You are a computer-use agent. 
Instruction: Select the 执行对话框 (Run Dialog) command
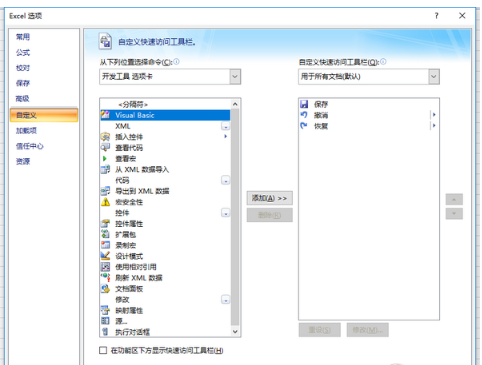165,332
